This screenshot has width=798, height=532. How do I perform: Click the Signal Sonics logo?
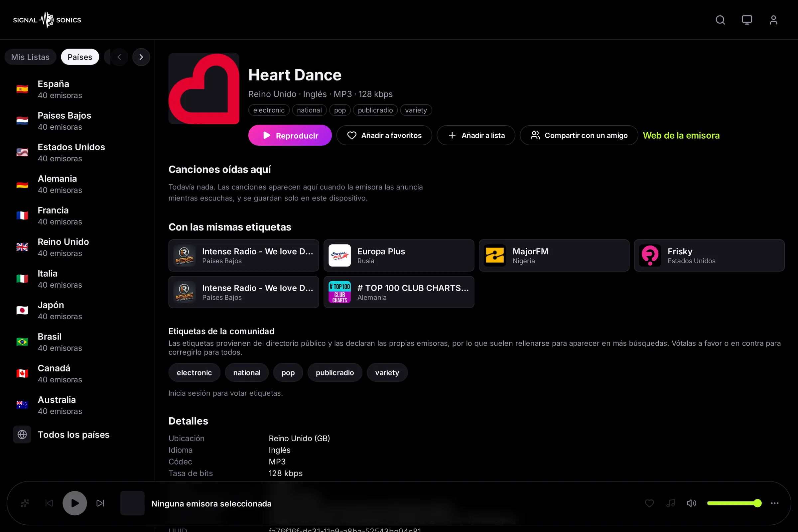point(47,20)
